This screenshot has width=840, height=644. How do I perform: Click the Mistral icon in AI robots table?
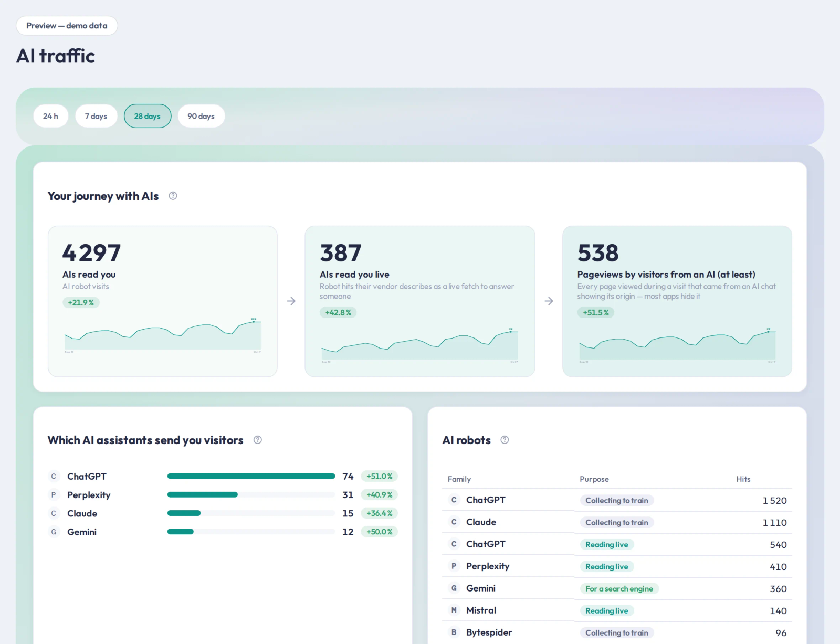coord(454,610)
